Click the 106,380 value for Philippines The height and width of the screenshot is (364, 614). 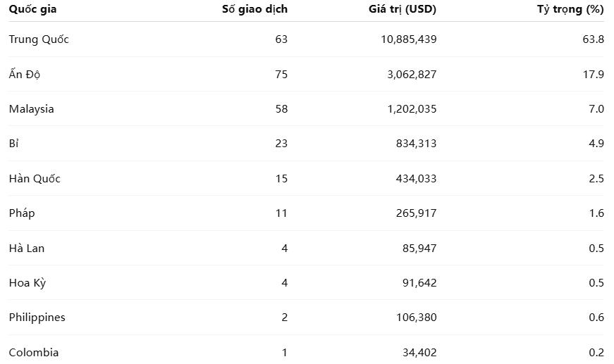click(417, 318)
